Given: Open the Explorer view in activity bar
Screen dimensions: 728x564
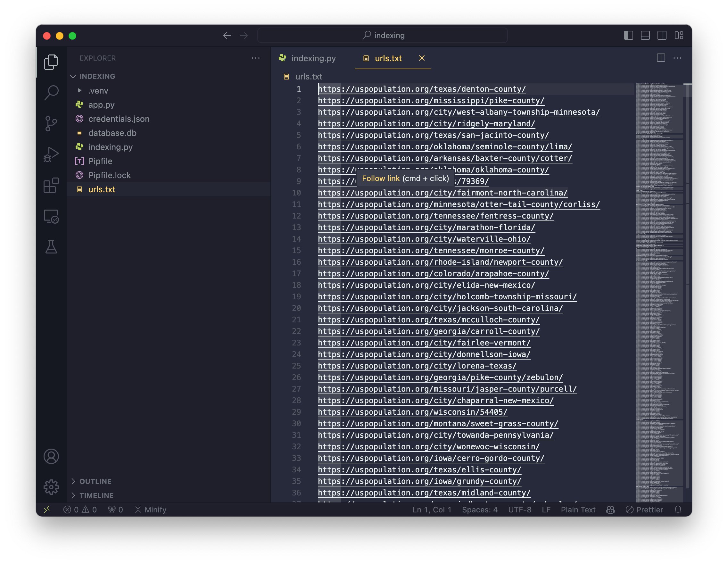Looking at the screenshot, I should click(51, 62).
